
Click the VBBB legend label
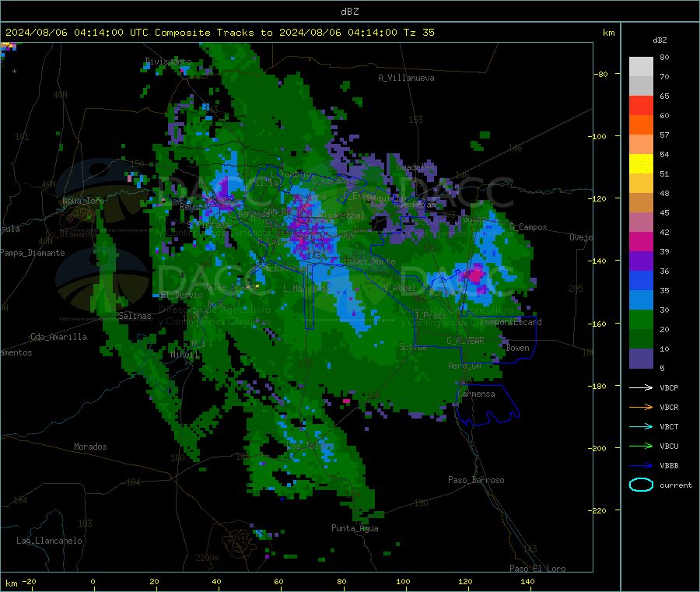pyautogui.click(x=669, y=466)
